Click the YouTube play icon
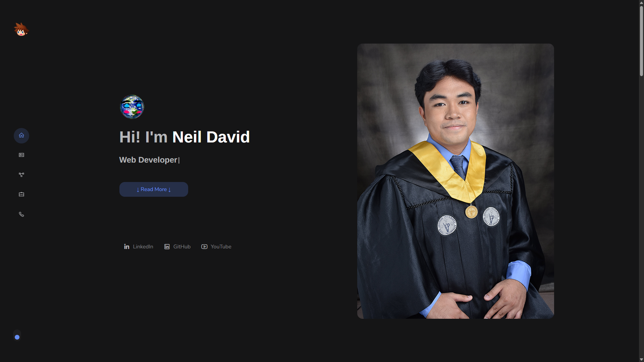 (204, 247)
